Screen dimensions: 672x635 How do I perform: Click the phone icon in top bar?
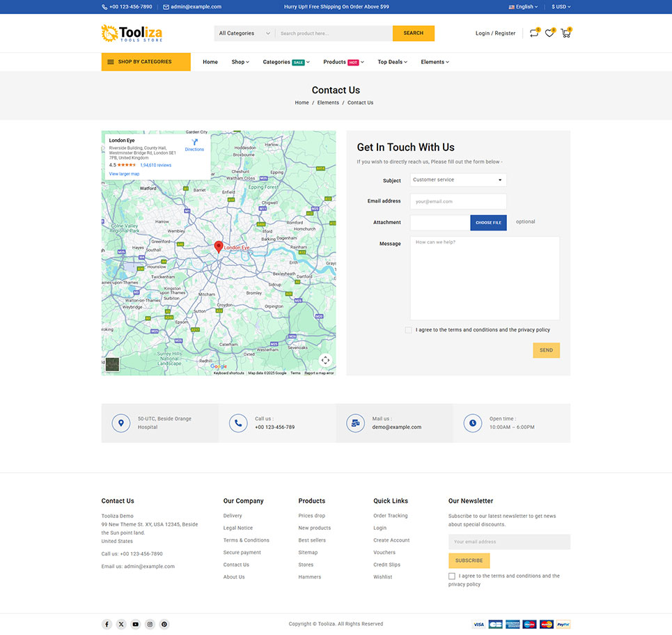pos(104,7)
